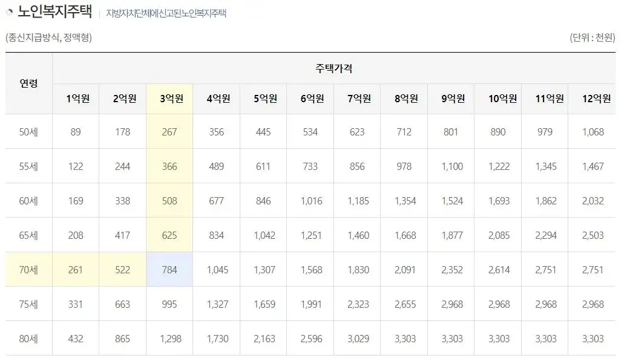This screenshot has height=364, width=627.
Task: Click the cell showing 1,068
Action: pos(593,131)
